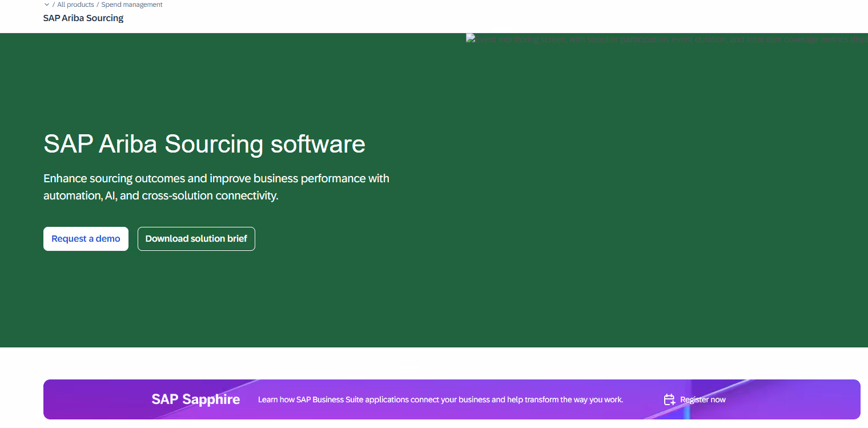Go to the Spend management breadcrumb

132,5
